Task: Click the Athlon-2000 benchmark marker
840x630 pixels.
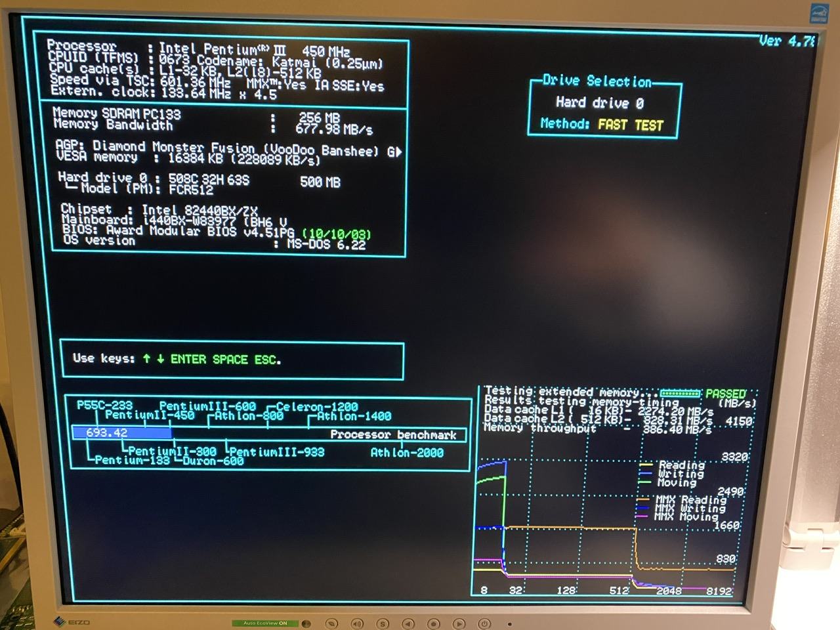Action: [407, 453]
